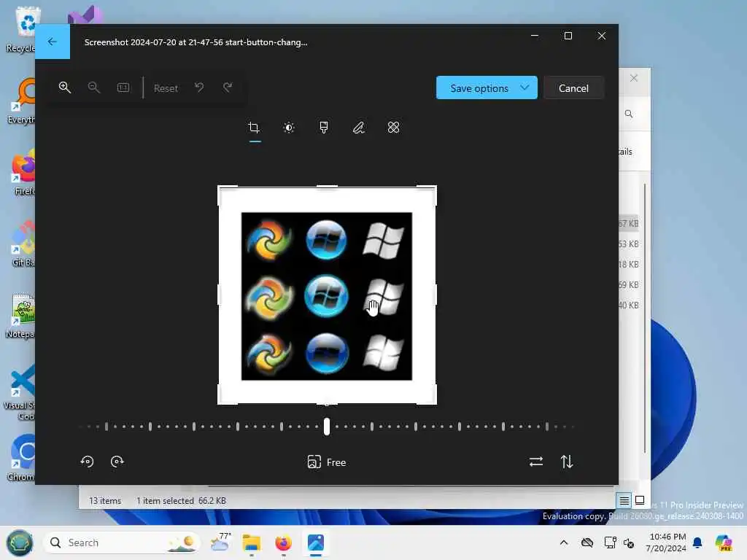747x560 pixels.
Task: Click the back arrow in Photos editor
Action: [53, 42]
